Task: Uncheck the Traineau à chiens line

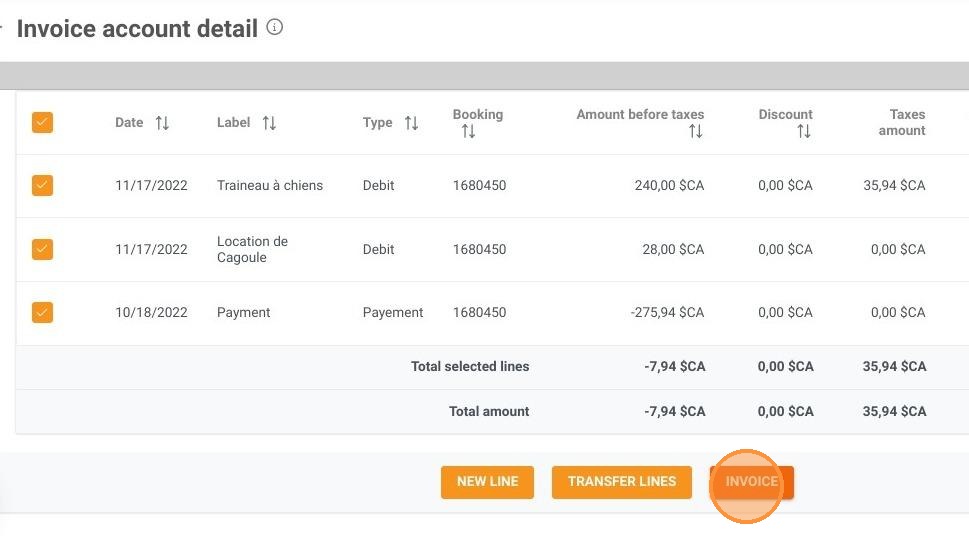Action: click(x=43, y=185)
